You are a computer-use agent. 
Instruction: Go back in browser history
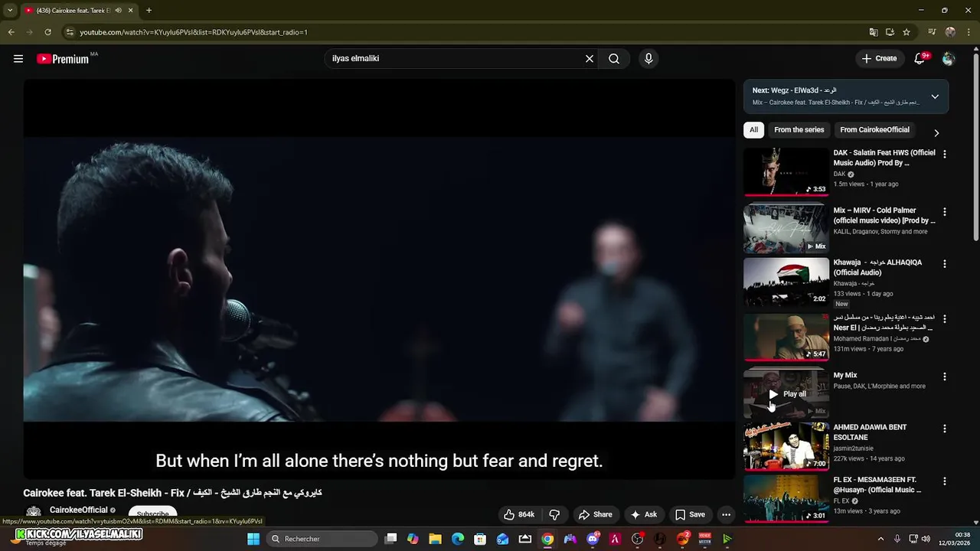[x=11, y=32]
